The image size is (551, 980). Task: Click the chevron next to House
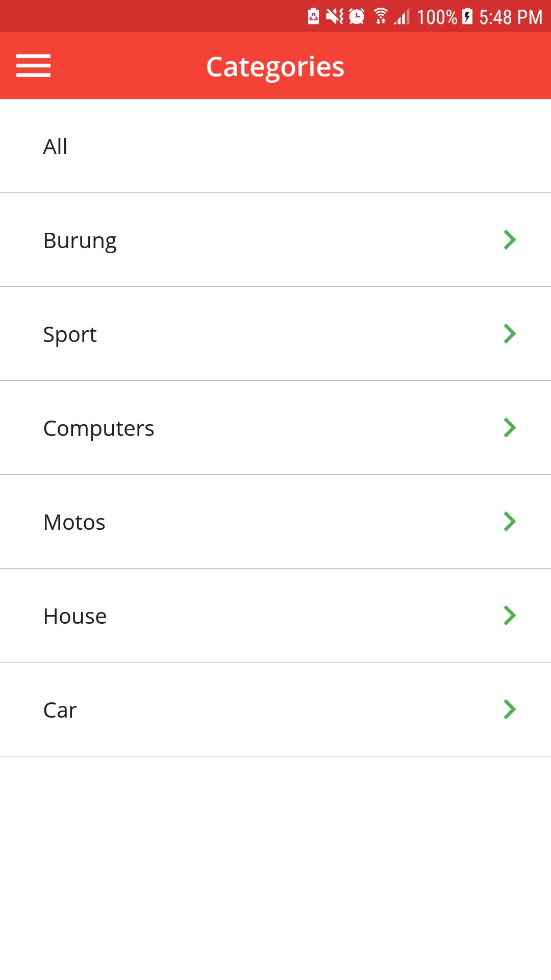[x=509, y=616]
